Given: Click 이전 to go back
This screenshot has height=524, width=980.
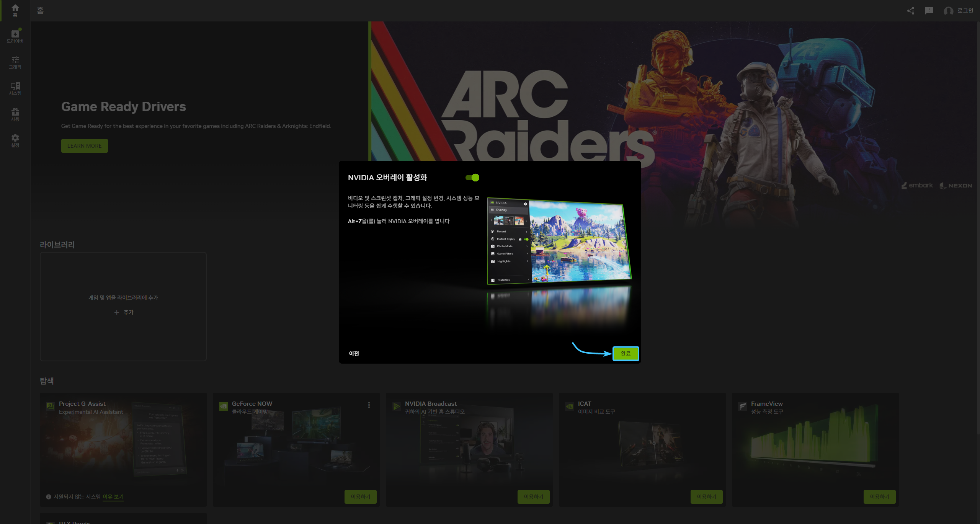Looking at the screenshot, I should point(354,354).
